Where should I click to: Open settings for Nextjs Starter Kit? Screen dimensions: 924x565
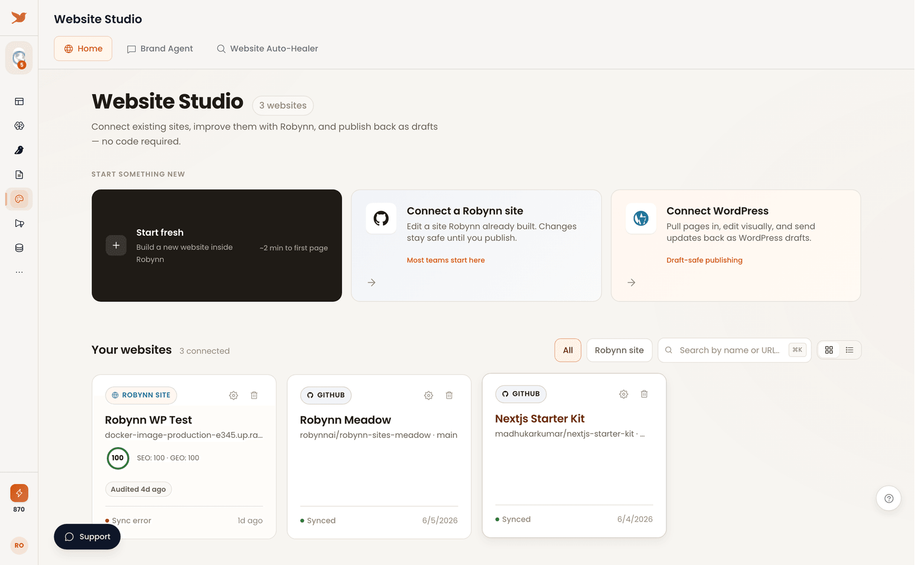click(x=624, y=395)
